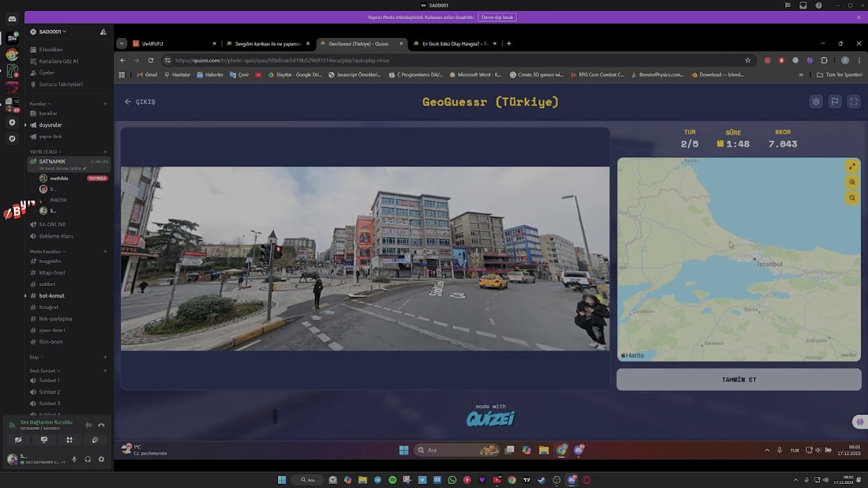Disconnect from voice call
The height and width of the screenshot is (488, 868).
pyautogui.click(x=101, y=425)
